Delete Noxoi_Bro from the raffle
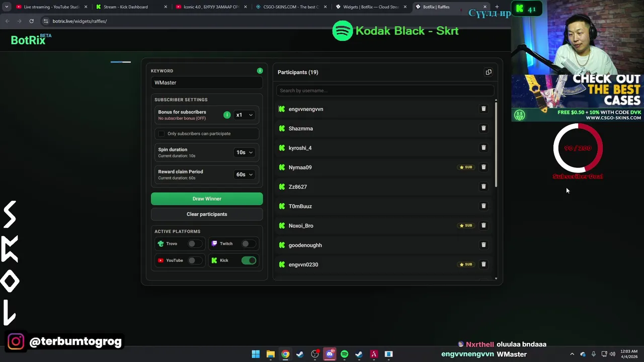 tap(484, 225)
